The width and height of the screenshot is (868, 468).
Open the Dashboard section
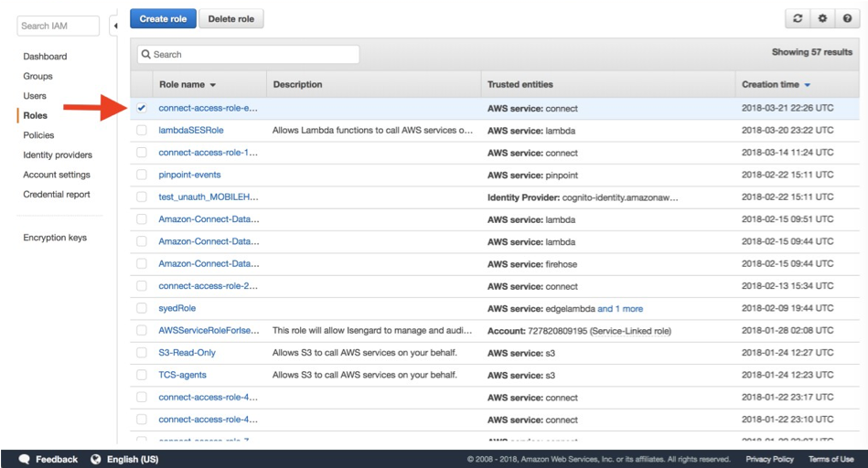coord(45,57)
